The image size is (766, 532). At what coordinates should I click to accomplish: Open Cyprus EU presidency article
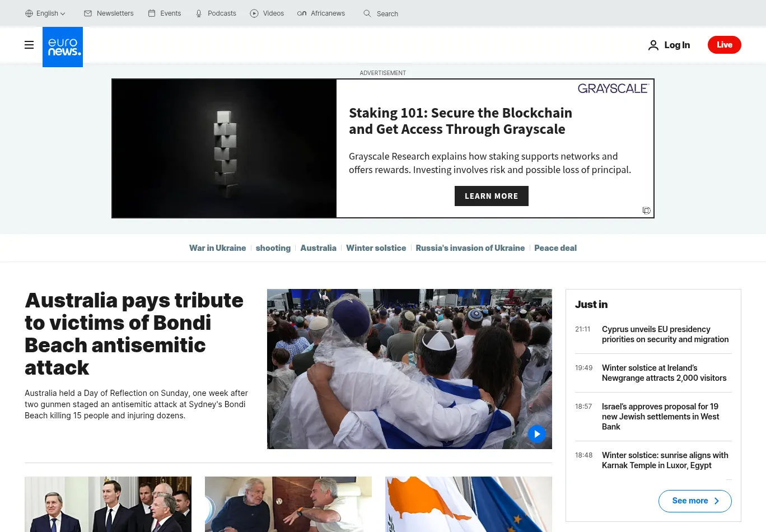(x=665, y=334)
